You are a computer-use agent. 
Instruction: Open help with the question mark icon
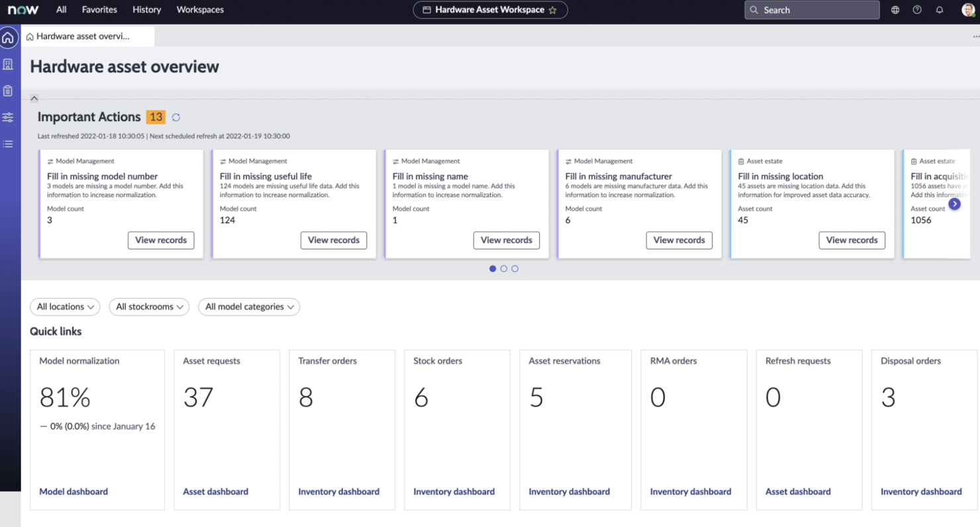tap(917, 10)
